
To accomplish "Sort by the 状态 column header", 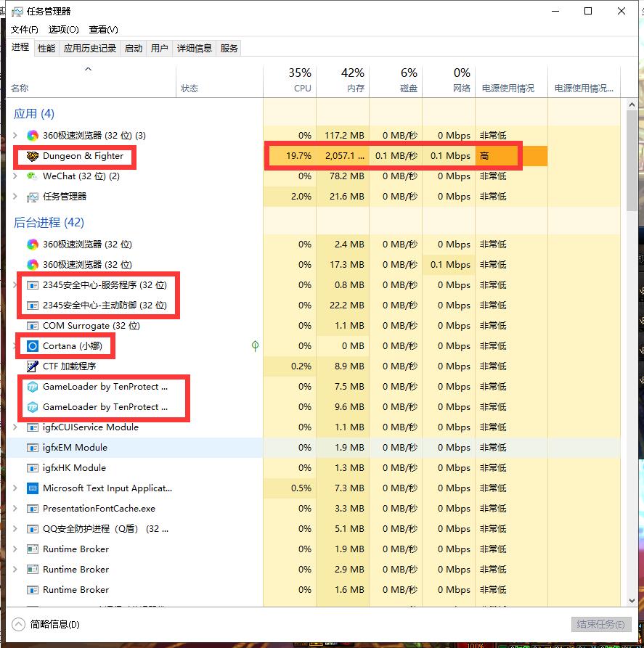I will [x=220, y=81].
